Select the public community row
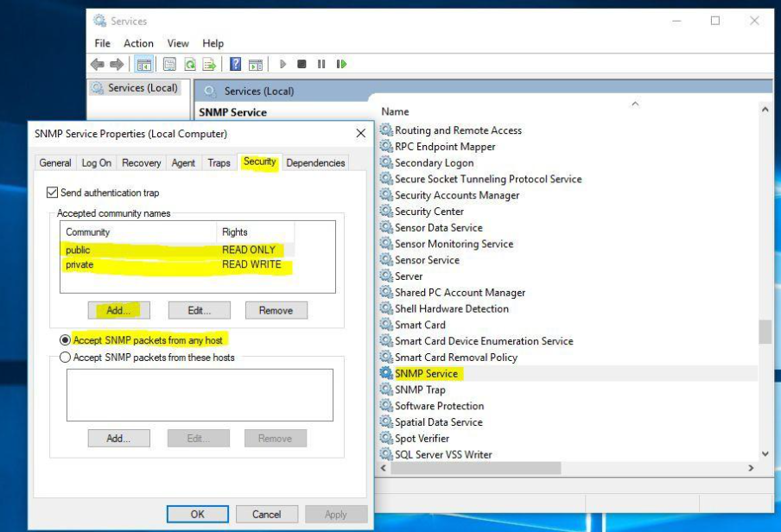The width and height of the screenshot is (781, 532). click(177, 250)
